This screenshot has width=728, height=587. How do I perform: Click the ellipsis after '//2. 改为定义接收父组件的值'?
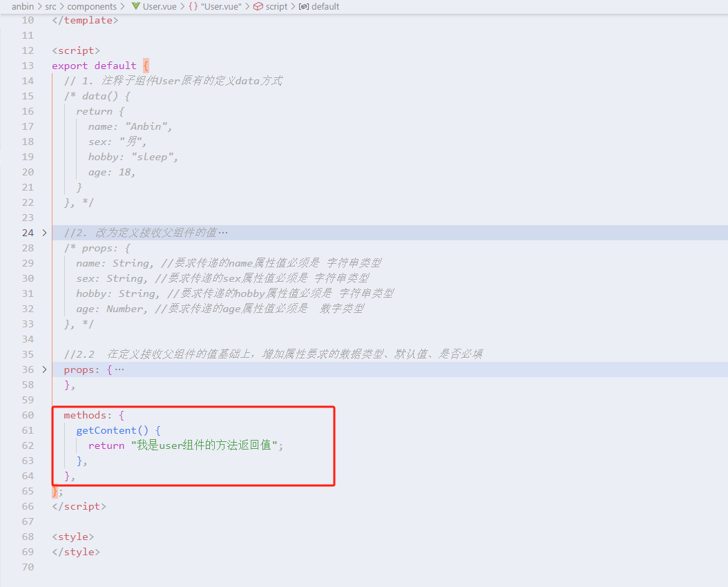click(x=223, y=233)
